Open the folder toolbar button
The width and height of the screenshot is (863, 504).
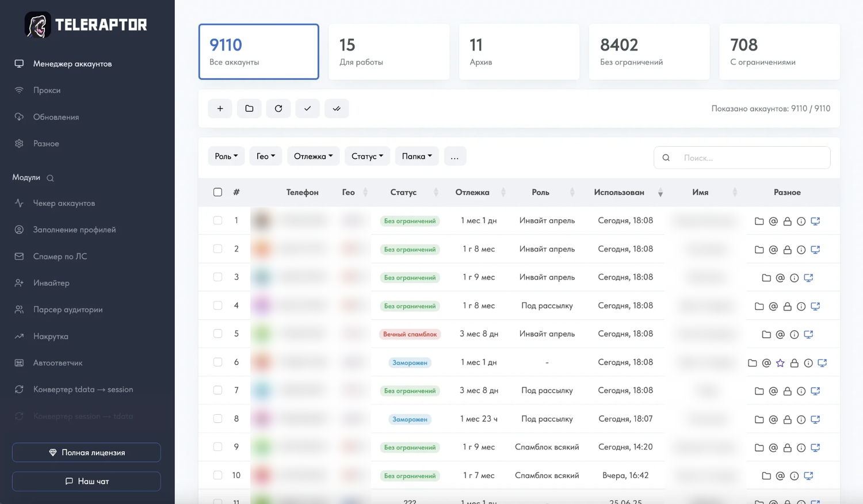(249, 108)
